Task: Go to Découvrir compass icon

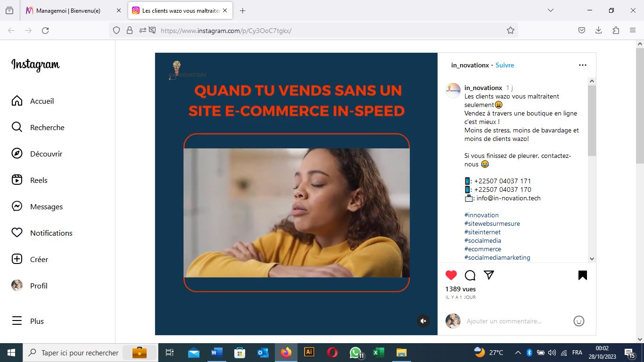Action: (17, 154)
